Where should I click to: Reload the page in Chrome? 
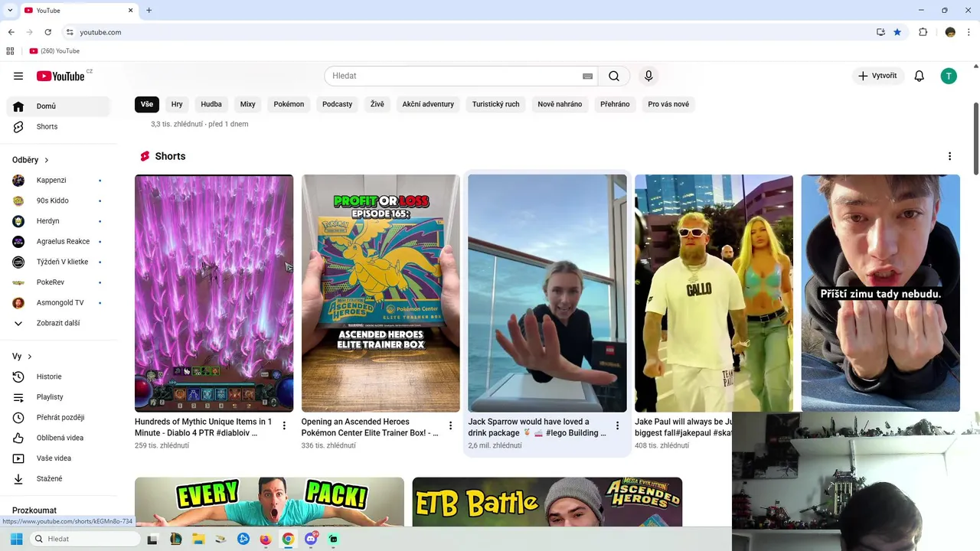(47, 32)
